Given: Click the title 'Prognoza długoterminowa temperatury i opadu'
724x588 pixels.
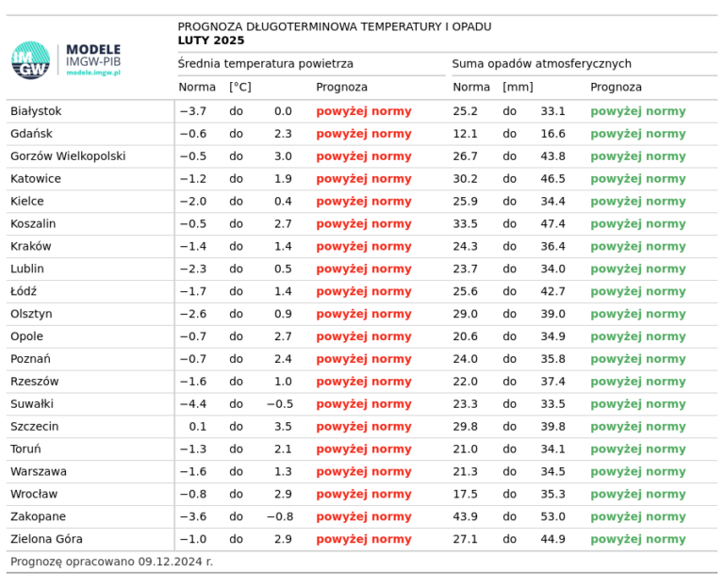Looking at the screenshot, I should click(334, 26).
